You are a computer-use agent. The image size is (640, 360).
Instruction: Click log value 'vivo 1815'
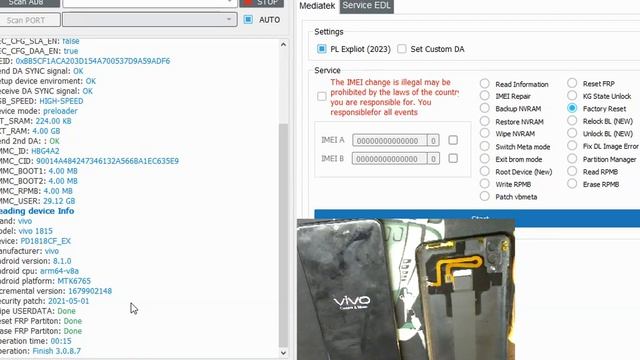point(36,231)
